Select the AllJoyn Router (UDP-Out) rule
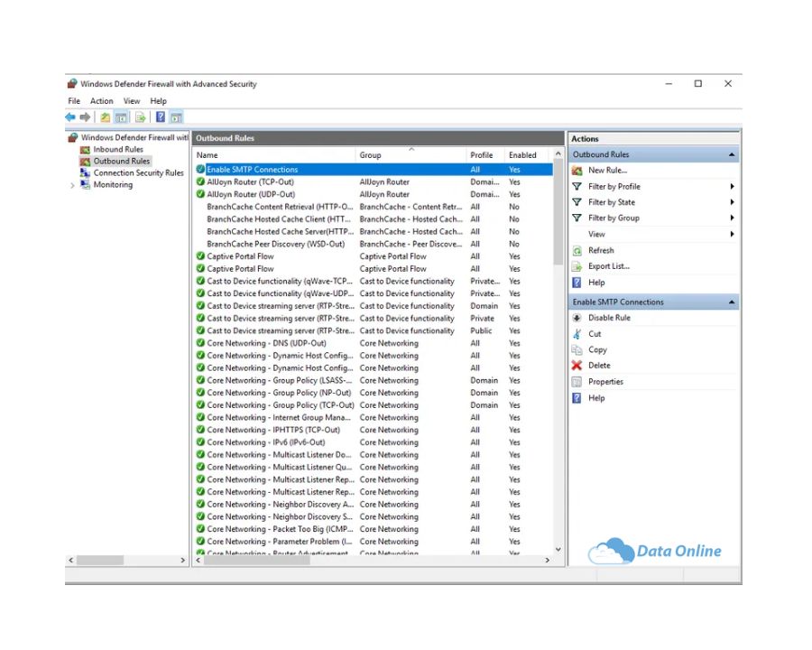The height and width of the screenshot is (650, 812). 373,194
